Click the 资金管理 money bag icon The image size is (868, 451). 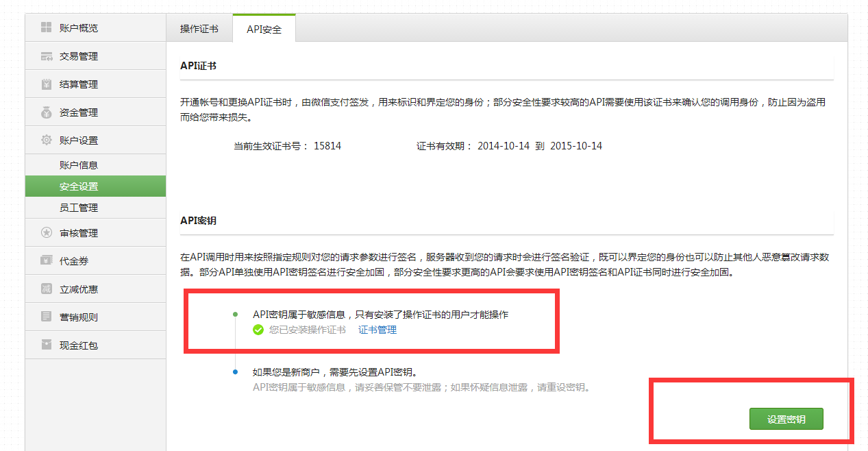(x=46, y=112)
